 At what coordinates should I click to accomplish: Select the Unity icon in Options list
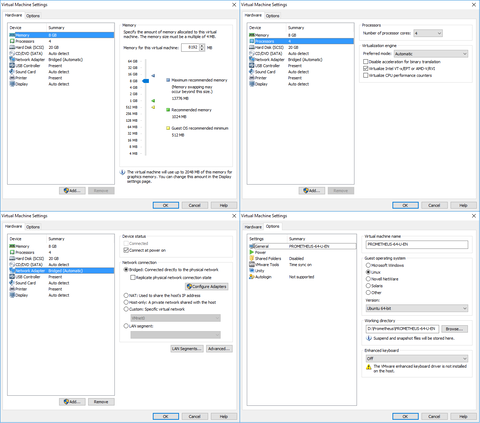pos(252,271)
